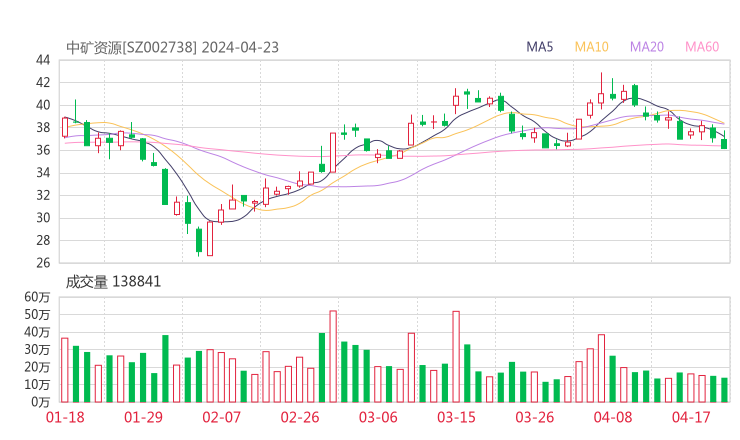This screenshot has height=440, width=740.
Task: Click the MA60 legend label
Action: (702, 47)
